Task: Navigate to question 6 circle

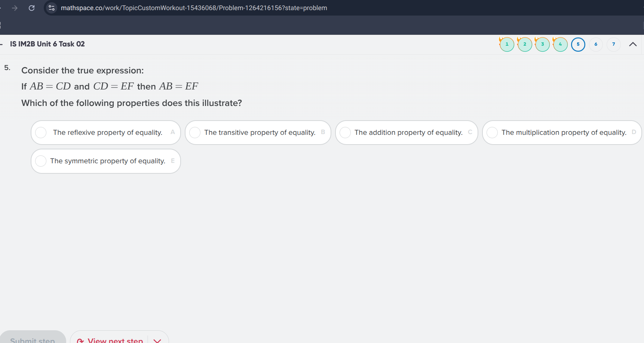Action: (596, 44)
